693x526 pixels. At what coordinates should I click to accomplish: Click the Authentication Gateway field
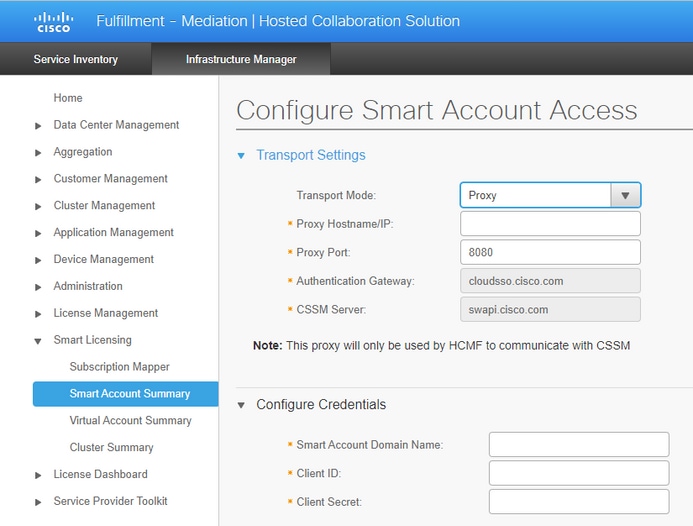point(550,281)
